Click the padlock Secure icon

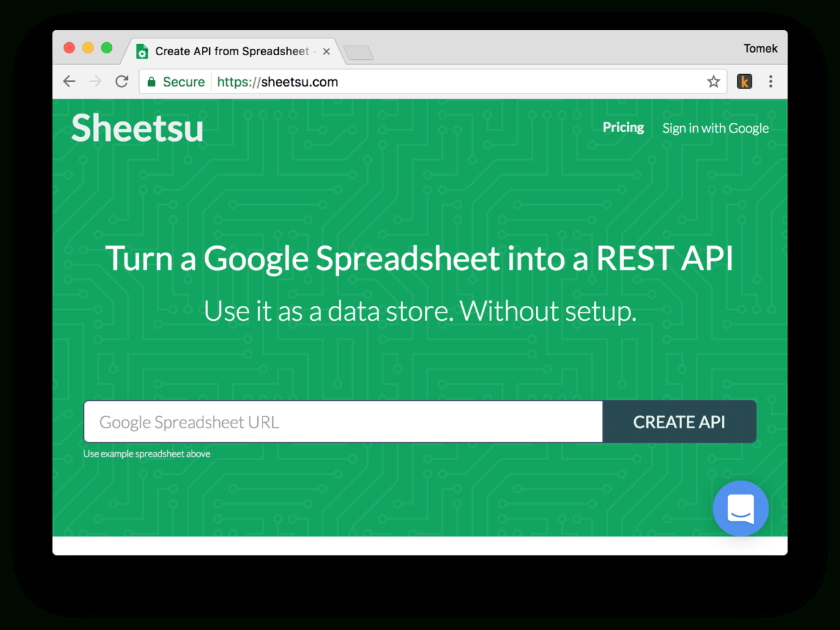tap(151, 82)
